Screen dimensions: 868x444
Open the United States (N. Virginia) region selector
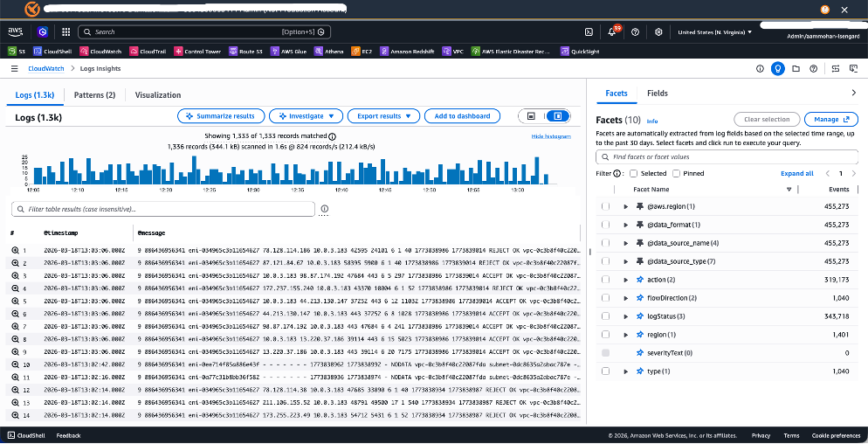714,32
